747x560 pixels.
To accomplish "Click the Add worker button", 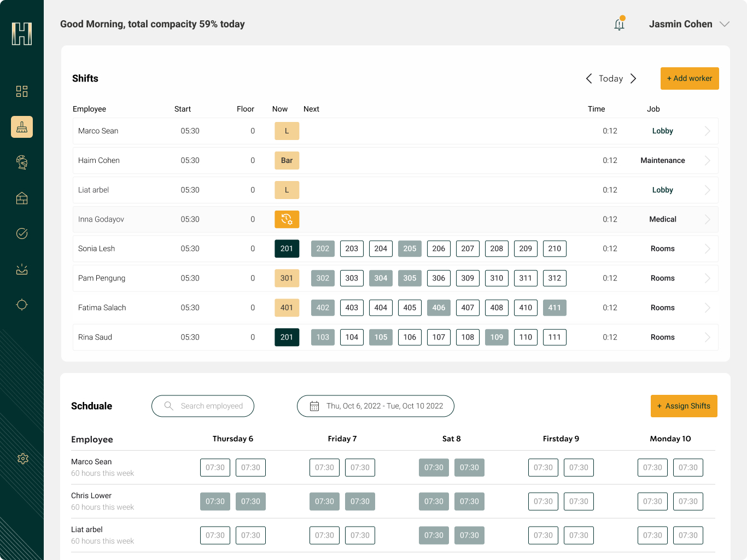I will (x=690, y=78).
